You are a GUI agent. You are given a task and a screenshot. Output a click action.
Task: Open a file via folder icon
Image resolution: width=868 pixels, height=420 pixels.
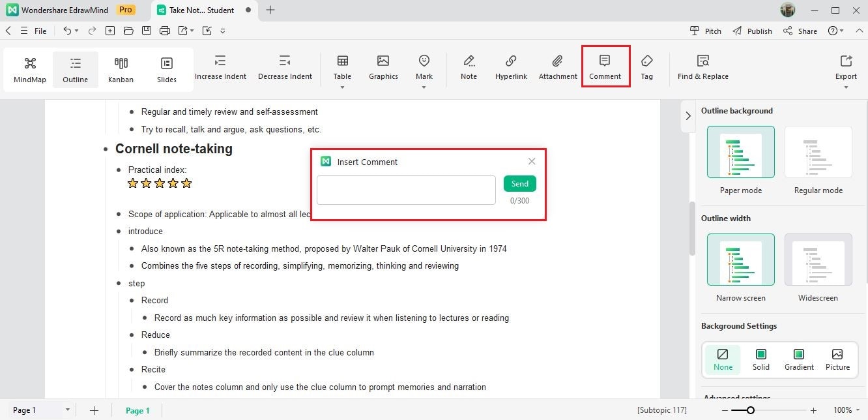click(x=128, y=31)
